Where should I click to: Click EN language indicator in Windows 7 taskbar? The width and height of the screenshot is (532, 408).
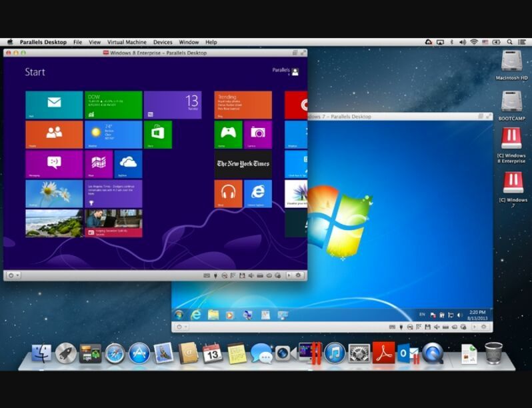click(x=422, y=315)
